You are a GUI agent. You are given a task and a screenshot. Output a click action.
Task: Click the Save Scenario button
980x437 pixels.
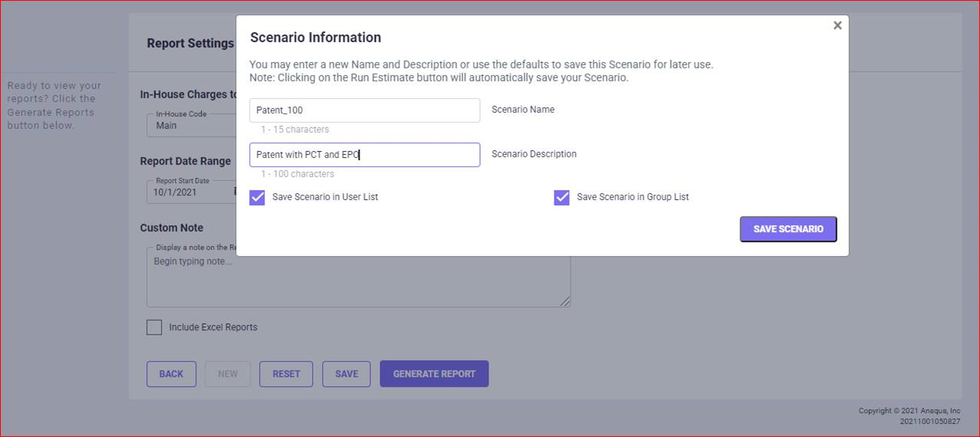[788, 229]
